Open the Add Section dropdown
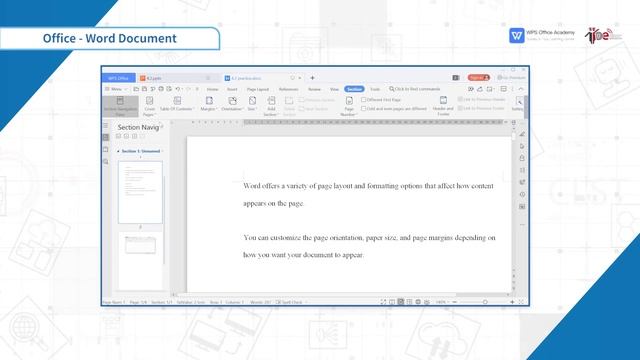Image resolution: width=640 pixels, height=360 pixels. click(271, 107)
